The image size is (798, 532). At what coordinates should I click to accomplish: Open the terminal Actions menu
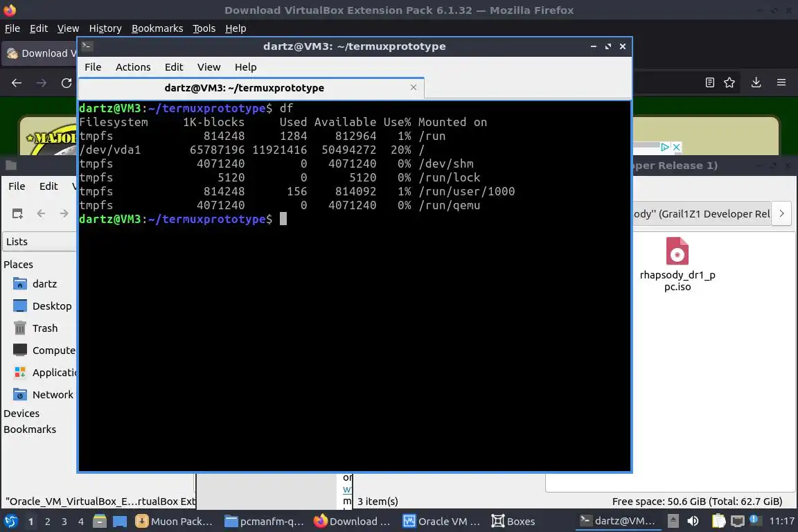point(133,67)
